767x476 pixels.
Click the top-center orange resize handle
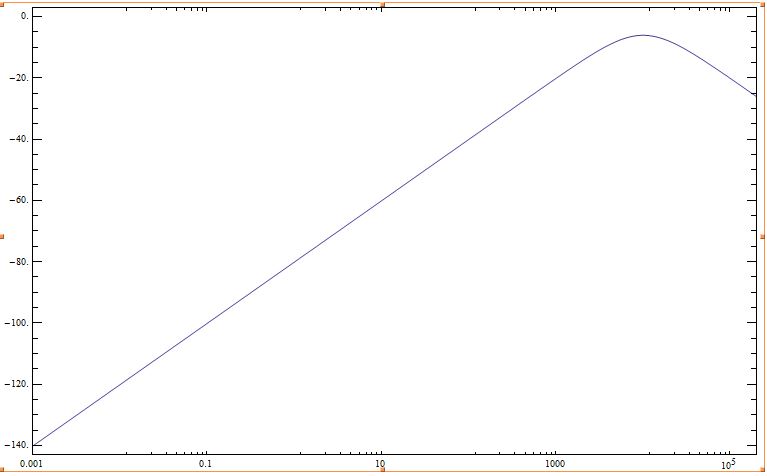[x=383, y=3]
